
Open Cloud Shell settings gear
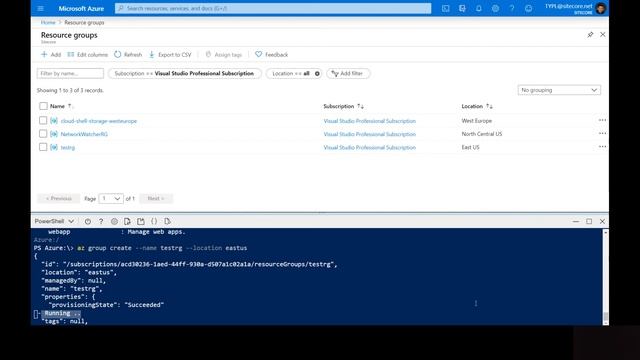coord(114,221)
